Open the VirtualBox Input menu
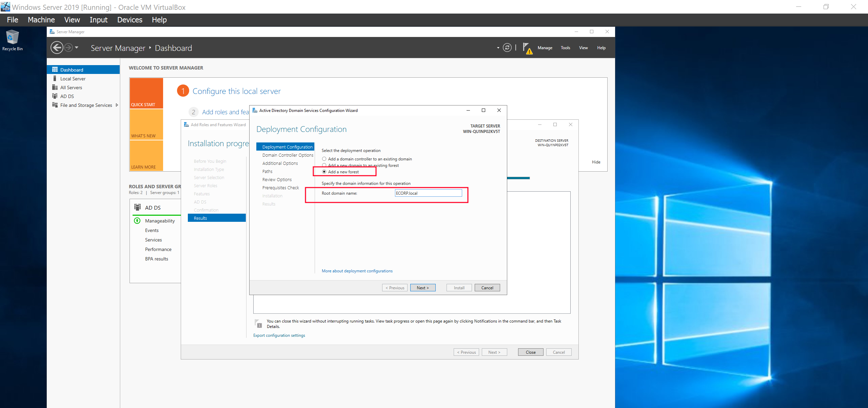This screenshot has height=408, width=868. click(x=98, y=20)
